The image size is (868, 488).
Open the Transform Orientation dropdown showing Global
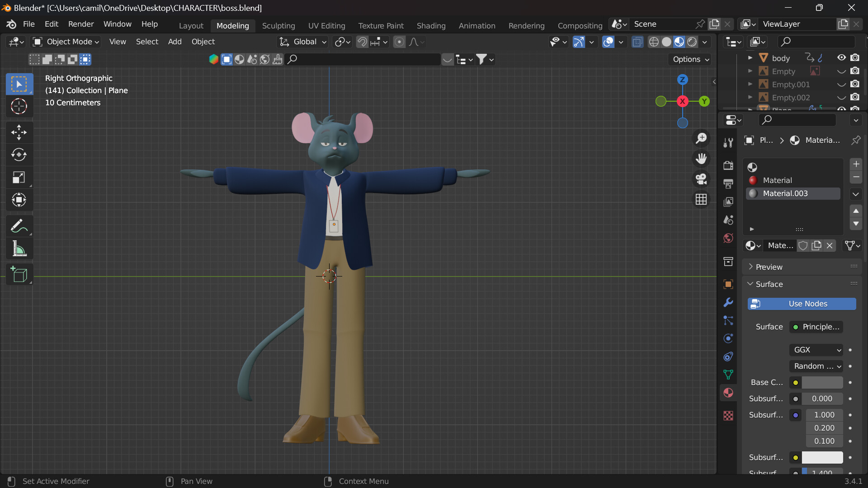click(x=302, y=42)
